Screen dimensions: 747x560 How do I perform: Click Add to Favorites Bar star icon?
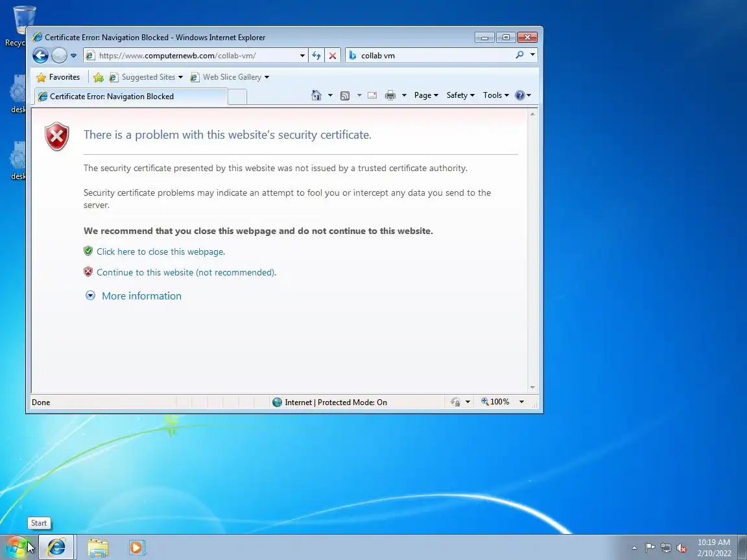point(99,77)
